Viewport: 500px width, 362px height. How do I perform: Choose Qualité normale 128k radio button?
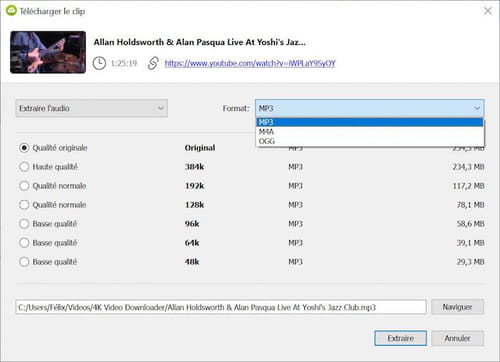[x=24, y=205]
